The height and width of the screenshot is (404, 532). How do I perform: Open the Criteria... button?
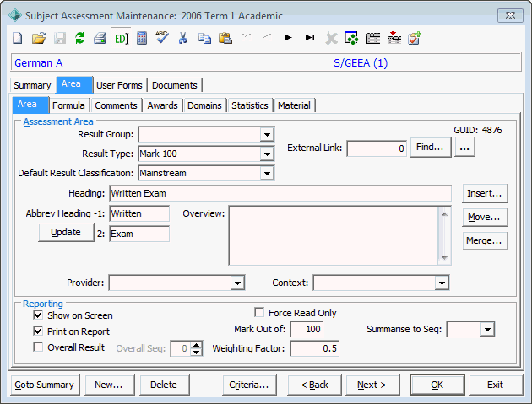click(249, 385)
